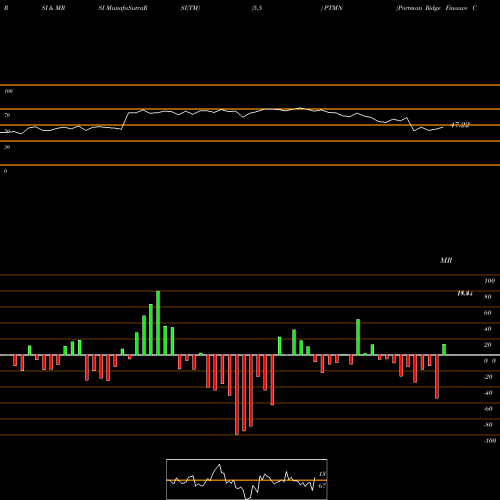
Task: Click the MR axis label -20
Action: click(488, 377)
